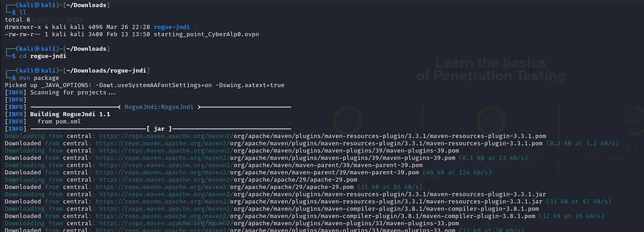Image resolution: width=644 pixels, height=232 pixels.
Task: Click the 'total 8' output line
Action: tap(17, 20)
